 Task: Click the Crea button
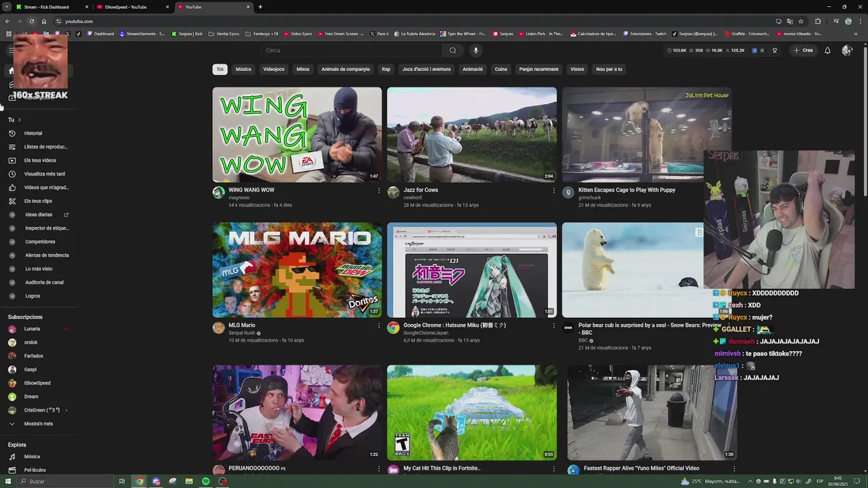[x=803, y=50]
